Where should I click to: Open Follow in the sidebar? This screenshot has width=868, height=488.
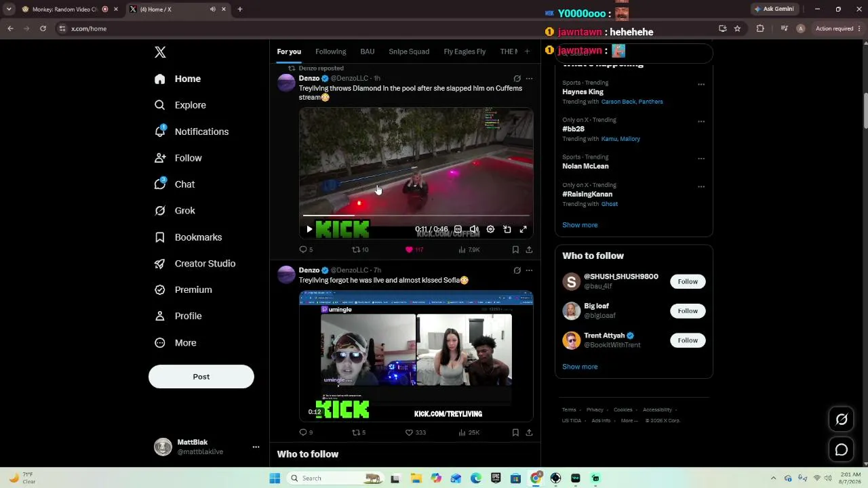[178, 158]
